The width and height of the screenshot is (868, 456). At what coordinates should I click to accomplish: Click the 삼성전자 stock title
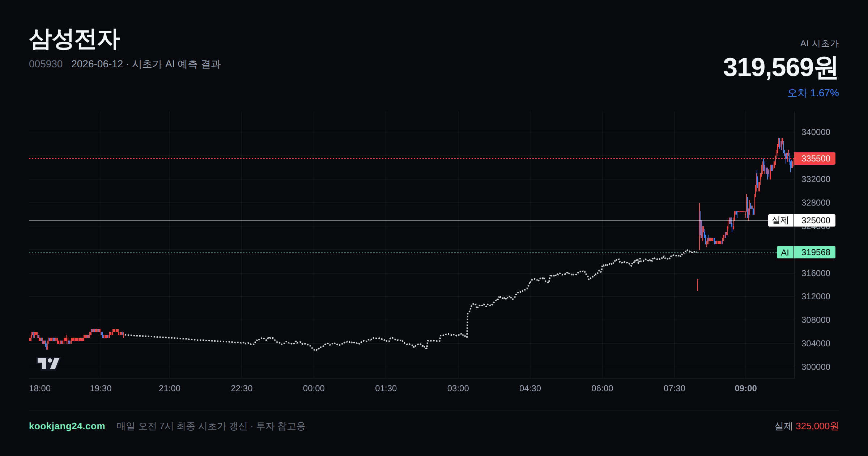pyautogui.click(x=75, y=39)
